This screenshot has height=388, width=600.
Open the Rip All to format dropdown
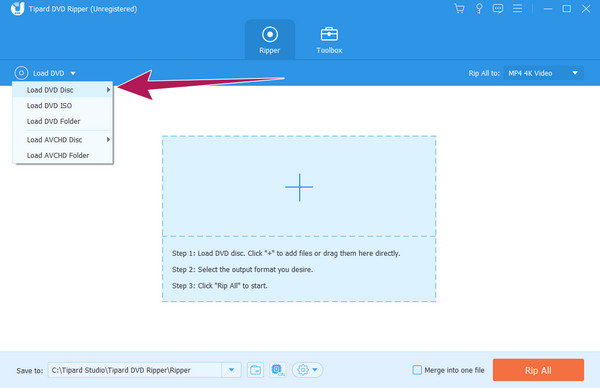click(x=543, y=73)
